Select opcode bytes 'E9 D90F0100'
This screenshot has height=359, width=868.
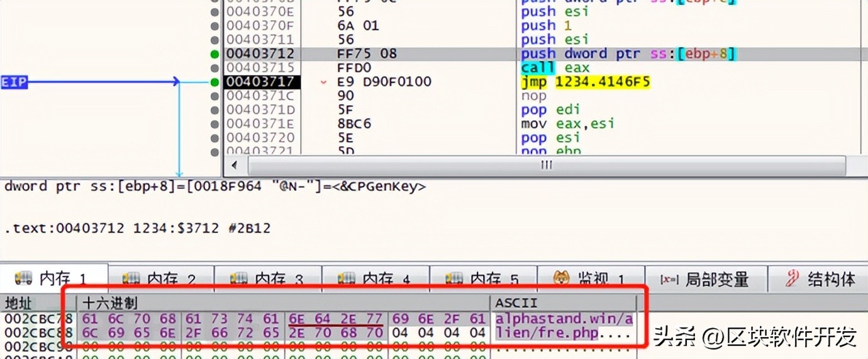point(384,82)
